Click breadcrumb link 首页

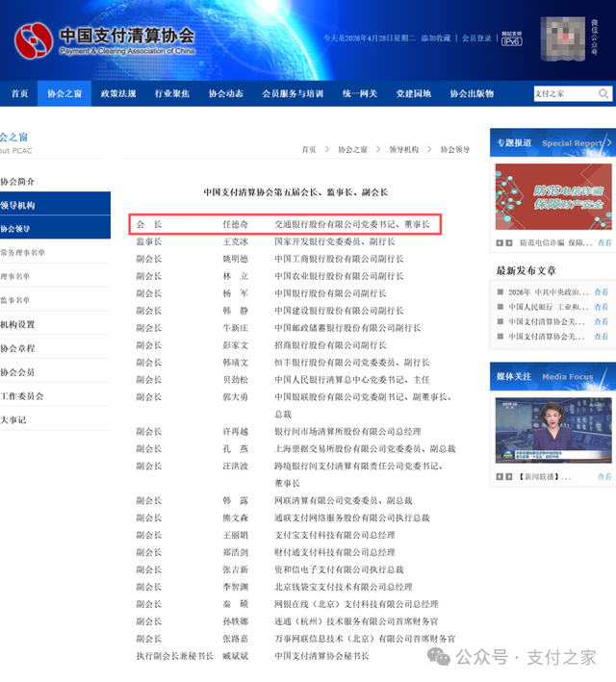pos(309,150)
